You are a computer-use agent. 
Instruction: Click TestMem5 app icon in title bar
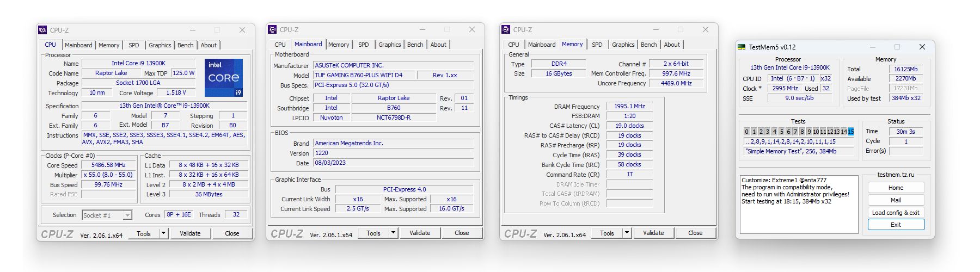pyautogui.click(x=742, y=47)
